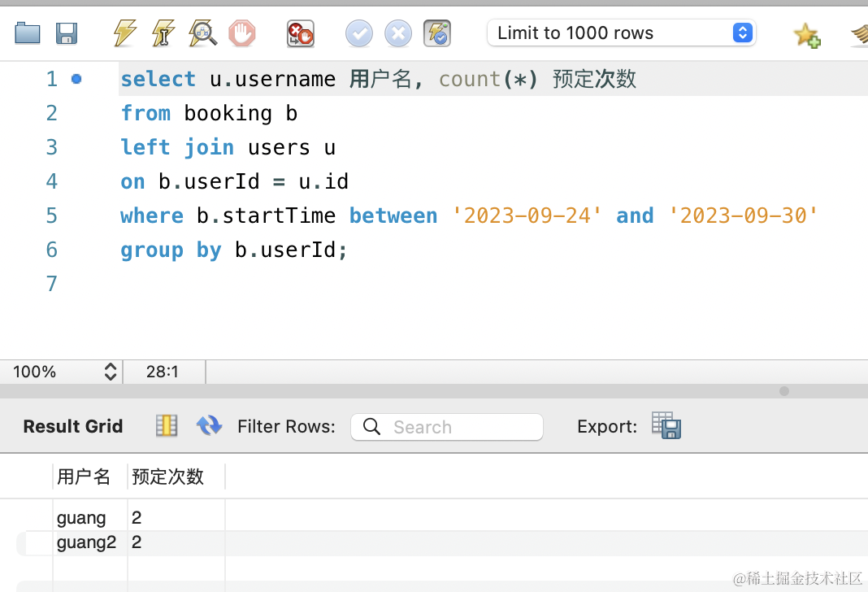Toggle the result grid column layout icon
Image resolution: width=868 pixels, height=592 pixels.
[167, 426]
